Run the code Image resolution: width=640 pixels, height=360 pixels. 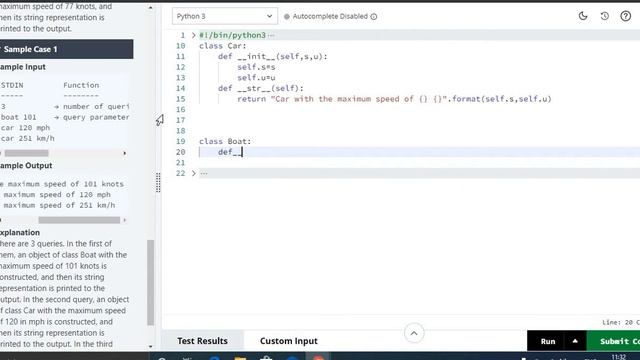coord(548,341)
